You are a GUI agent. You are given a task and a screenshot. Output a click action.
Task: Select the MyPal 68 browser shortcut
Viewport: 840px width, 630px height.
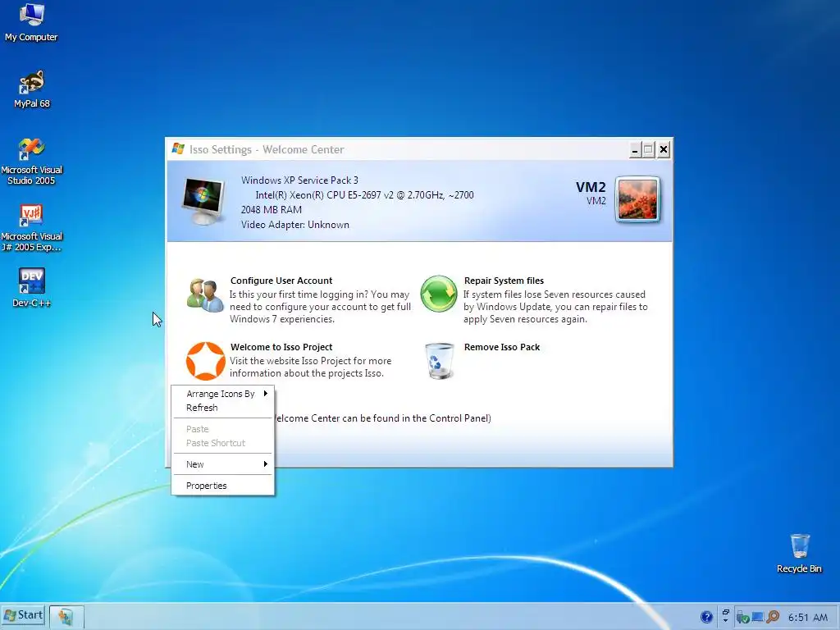(x=32, y=89)
